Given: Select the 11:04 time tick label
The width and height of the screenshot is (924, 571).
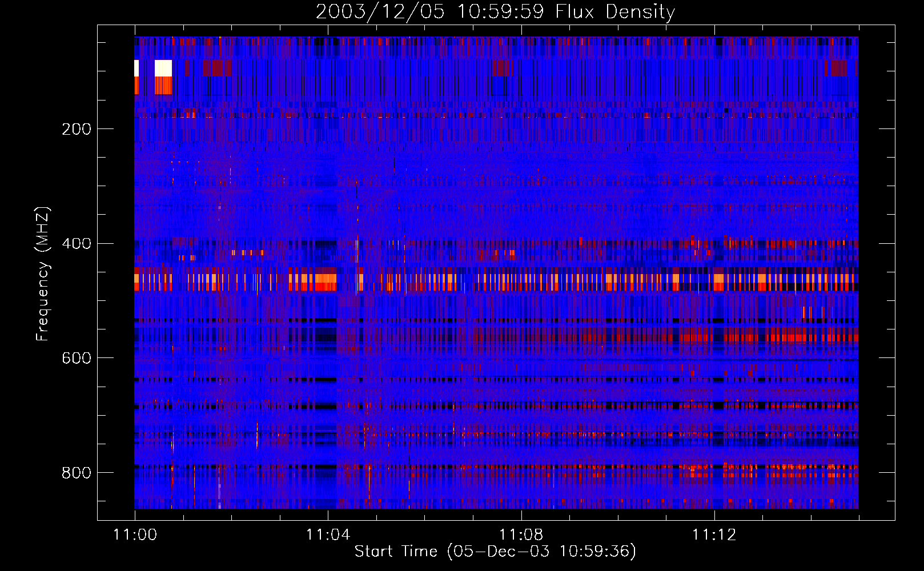Looking at the screenshot, I should tap(328, 534).
